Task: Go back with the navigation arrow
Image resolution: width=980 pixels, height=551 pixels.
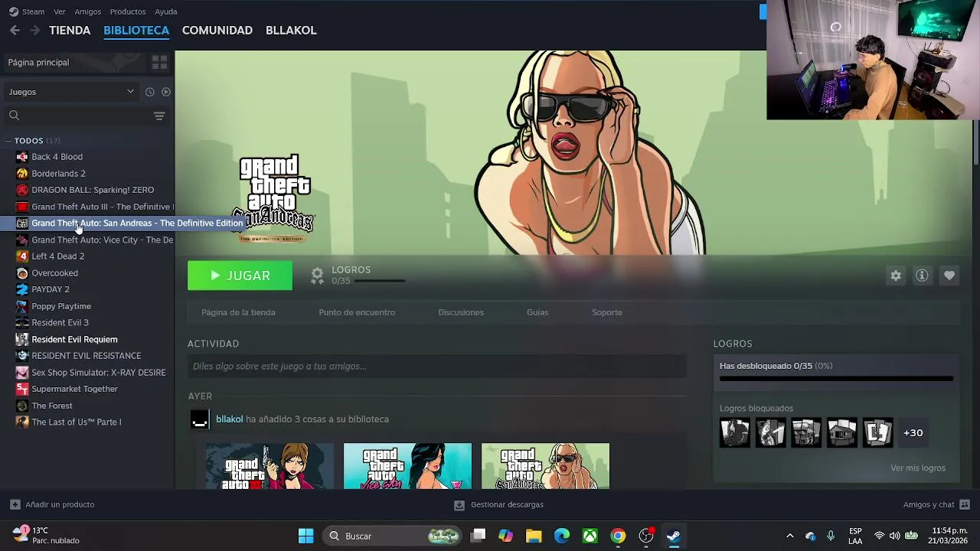Action: [15, 30]
